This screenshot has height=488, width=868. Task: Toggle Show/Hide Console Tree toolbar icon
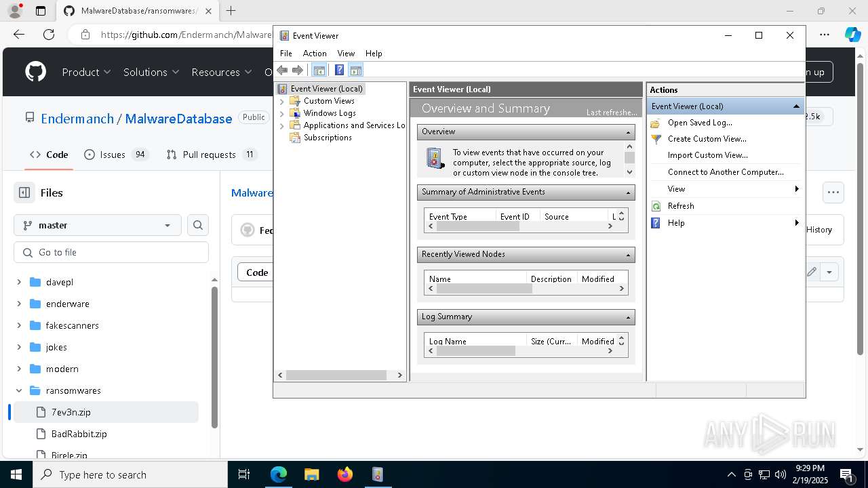pyautogui.click(x=319, y=70)
